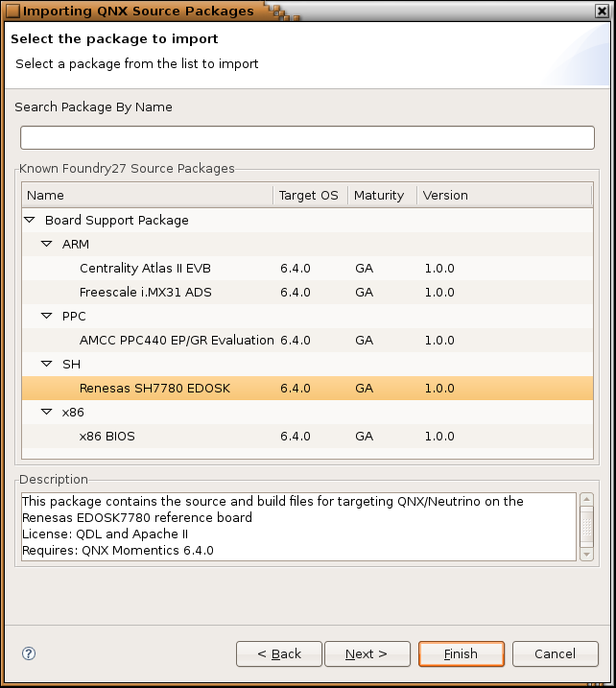Sort by the Maturity column header
Image resolution: width=616 pixels, height=688 pixels.
pos(383,195)
